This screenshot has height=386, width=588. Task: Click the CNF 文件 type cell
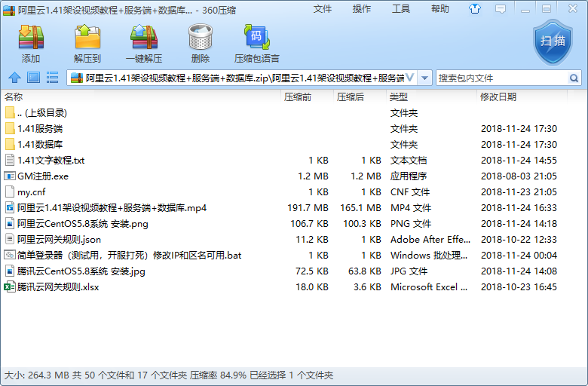click(410, 192)
